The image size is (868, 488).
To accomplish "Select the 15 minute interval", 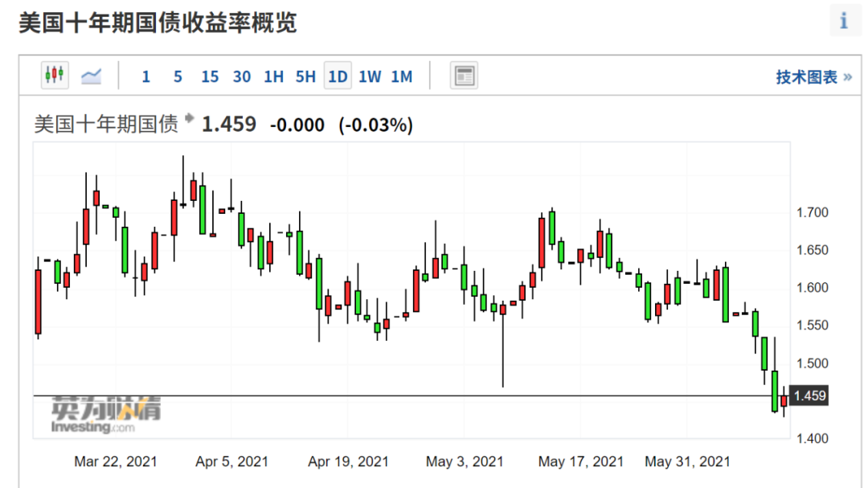I will [210, 76].
